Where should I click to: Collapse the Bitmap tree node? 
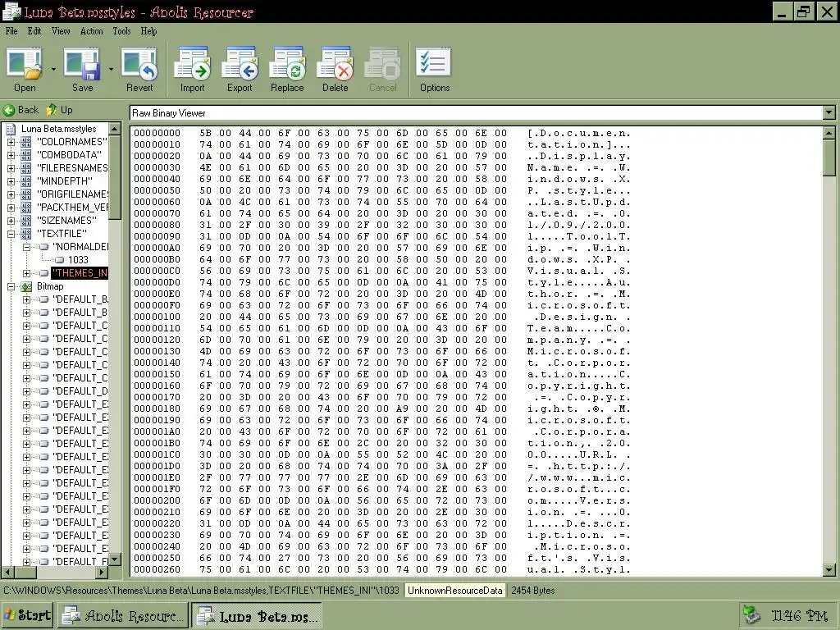tap(11, 286)
